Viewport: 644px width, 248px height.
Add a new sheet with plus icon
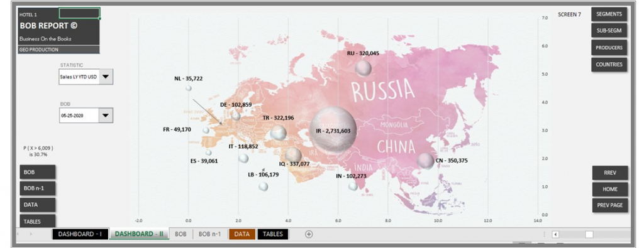pos(309,234)
